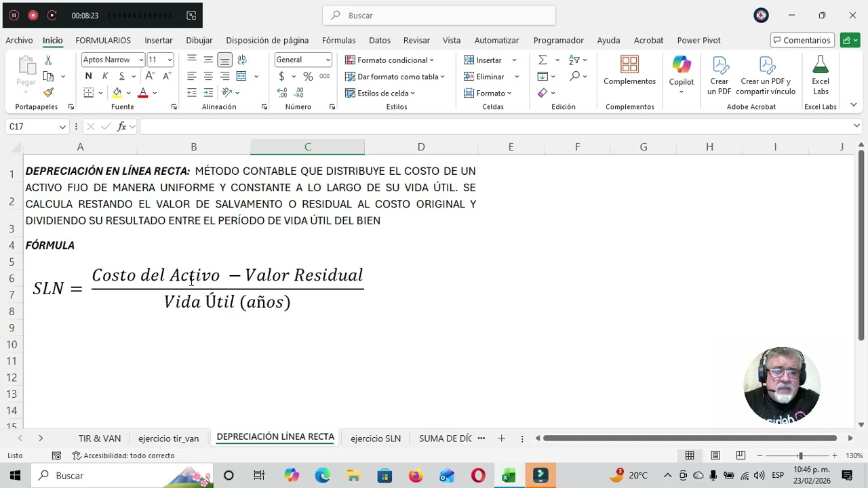The image size is (868, 488).
Task: Open the Fórmulas ribbon tab
Action: (x=339, y=40)
